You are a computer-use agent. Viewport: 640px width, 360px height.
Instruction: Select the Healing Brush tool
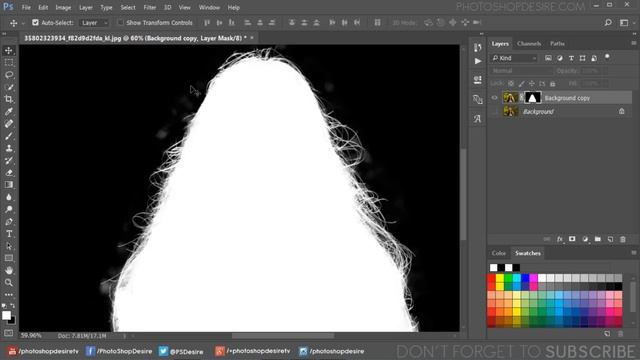coord(9,124)
